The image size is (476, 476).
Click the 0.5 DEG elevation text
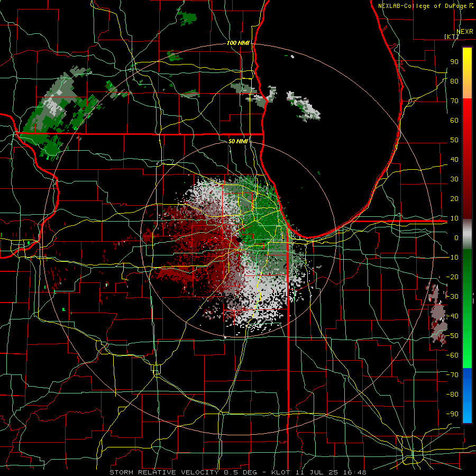[241, 472]
